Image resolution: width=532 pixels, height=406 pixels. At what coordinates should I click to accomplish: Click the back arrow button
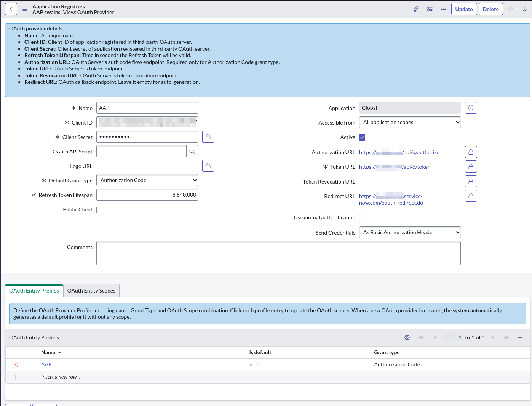click(11, 9)
